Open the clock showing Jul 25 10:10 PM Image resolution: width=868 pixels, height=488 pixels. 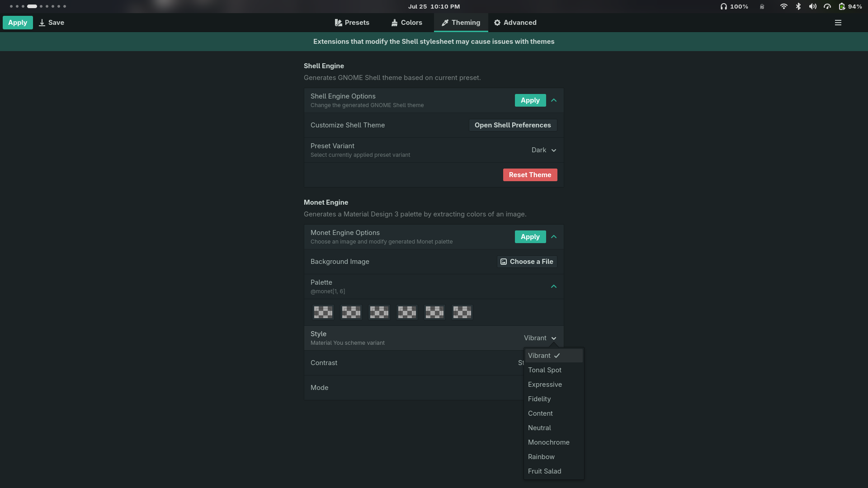pyautogui.click(x=434, y=6)
